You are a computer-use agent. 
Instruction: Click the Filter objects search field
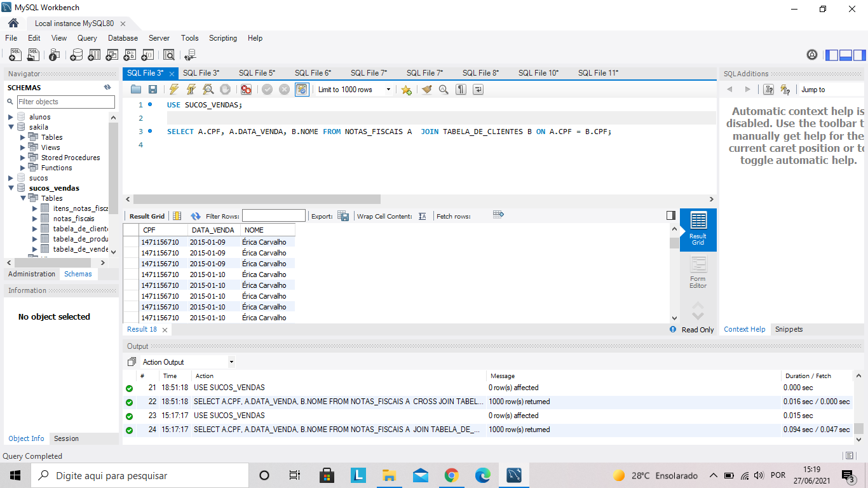coord(65,102)
